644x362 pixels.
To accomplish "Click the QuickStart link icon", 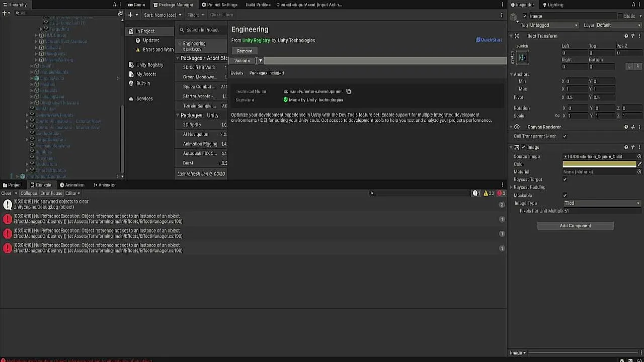I will 478,40.
